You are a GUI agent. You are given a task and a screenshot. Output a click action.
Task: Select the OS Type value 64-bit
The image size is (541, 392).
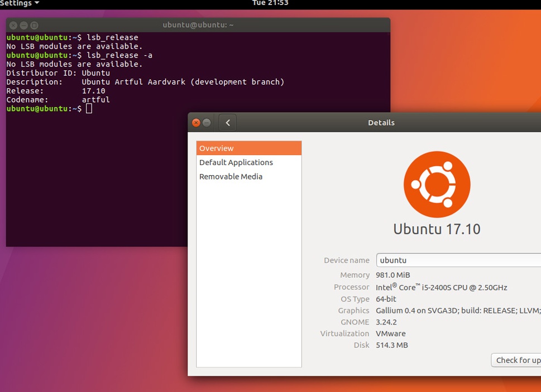pos(386,299)
